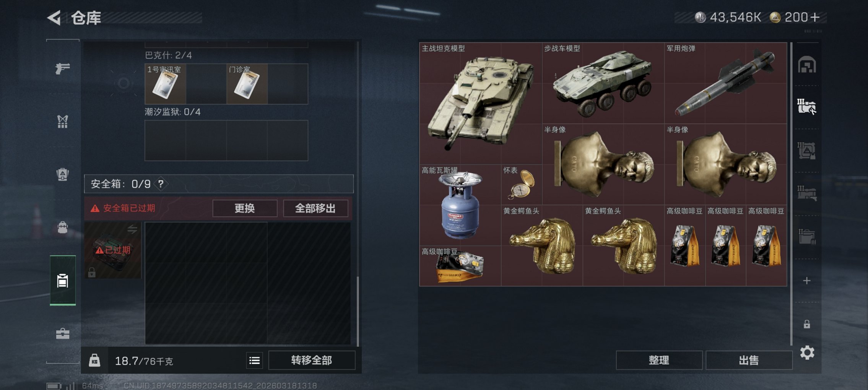Click the left panel vertical scrollbar

point(358,311)
